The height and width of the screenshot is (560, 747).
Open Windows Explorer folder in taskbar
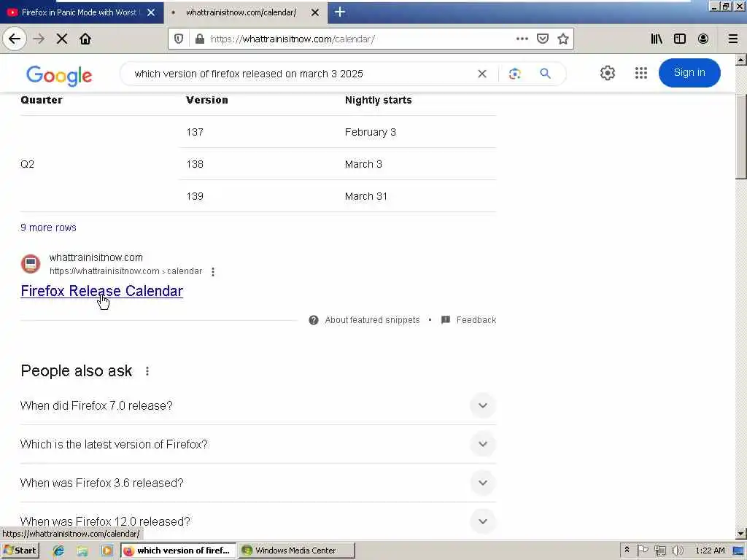(82, 551)
